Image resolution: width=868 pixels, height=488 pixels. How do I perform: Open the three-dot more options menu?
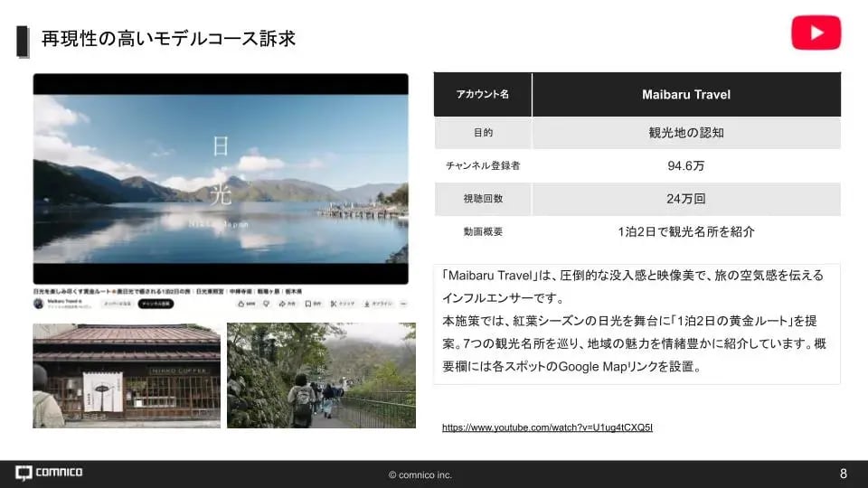tap(403, 304)
